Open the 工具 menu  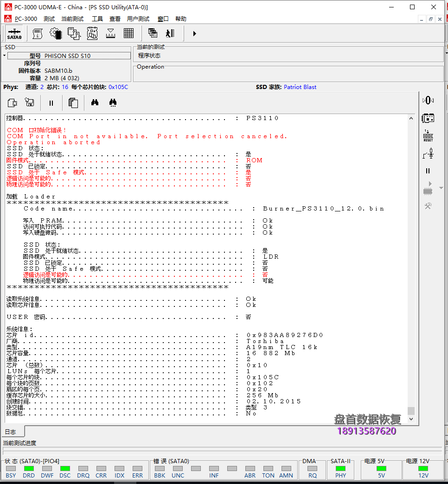coord(97,19)
